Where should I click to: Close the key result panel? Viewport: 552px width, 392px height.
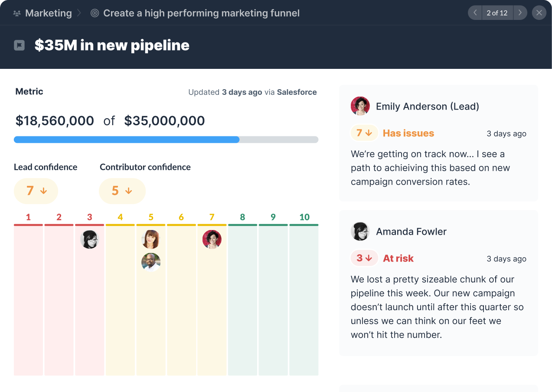coord(539,13)
